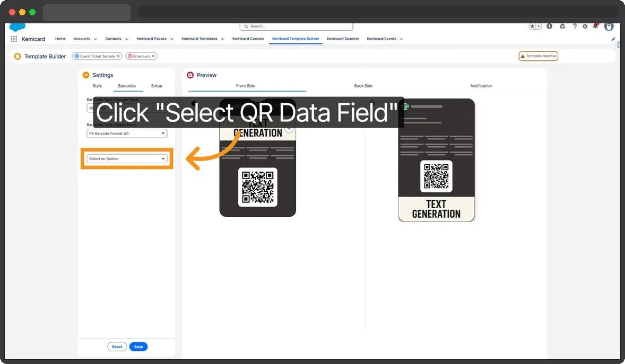The height and width of the screenshot is (364, 625).
Task: Click the Event Ticket Sample pill icon
Action: tap(77, 56)
